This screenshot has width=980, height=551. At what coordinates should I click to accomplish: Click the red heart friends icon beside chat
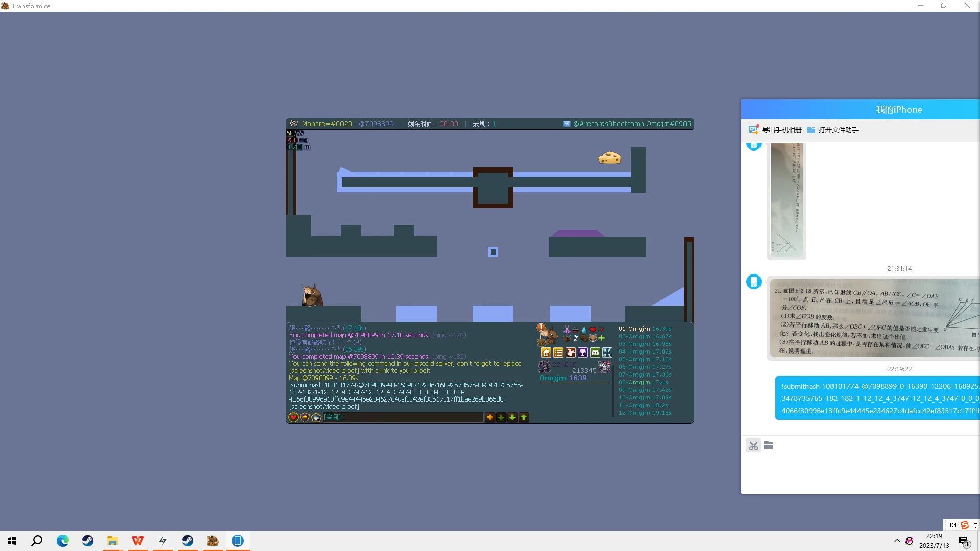[x=293, y=417]
